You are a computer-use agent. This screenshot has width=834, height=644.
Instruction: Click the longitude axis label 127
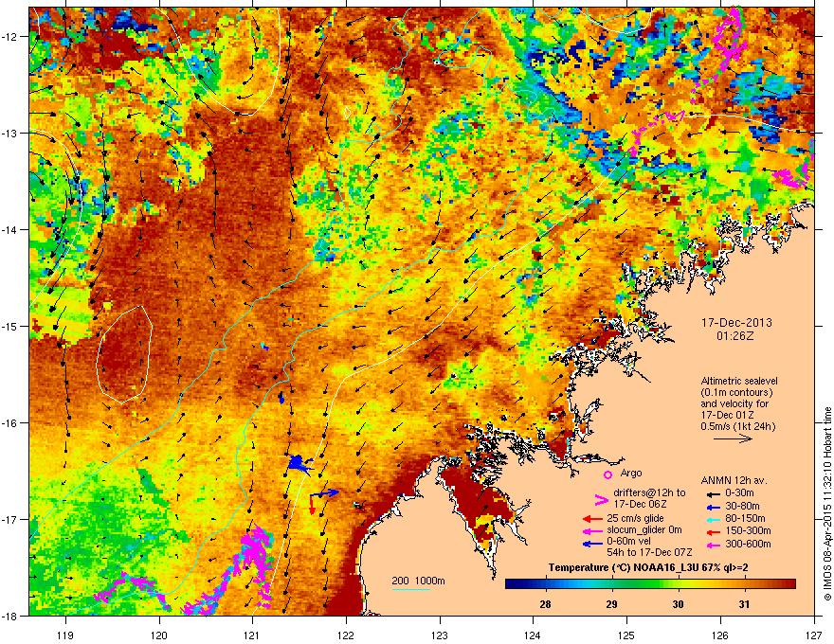(814, 635)
